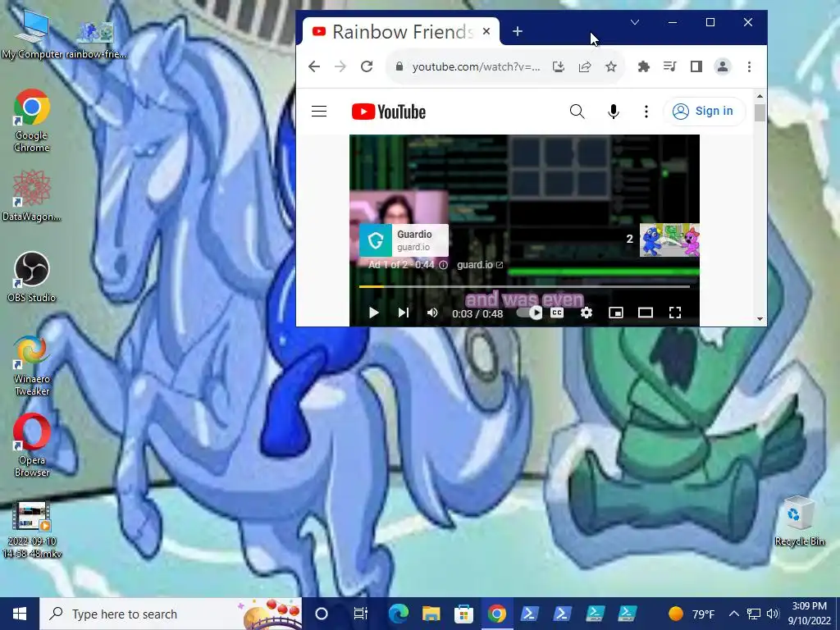Go to YouTube home via logo
The height and width of the screenshot is (630, 840).
388,112
